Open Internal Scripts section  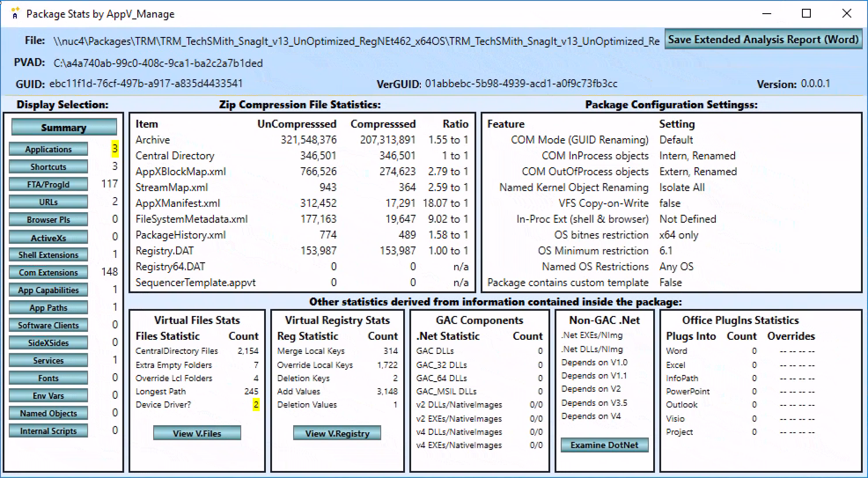pyautogui.click(x=48, y=431)
